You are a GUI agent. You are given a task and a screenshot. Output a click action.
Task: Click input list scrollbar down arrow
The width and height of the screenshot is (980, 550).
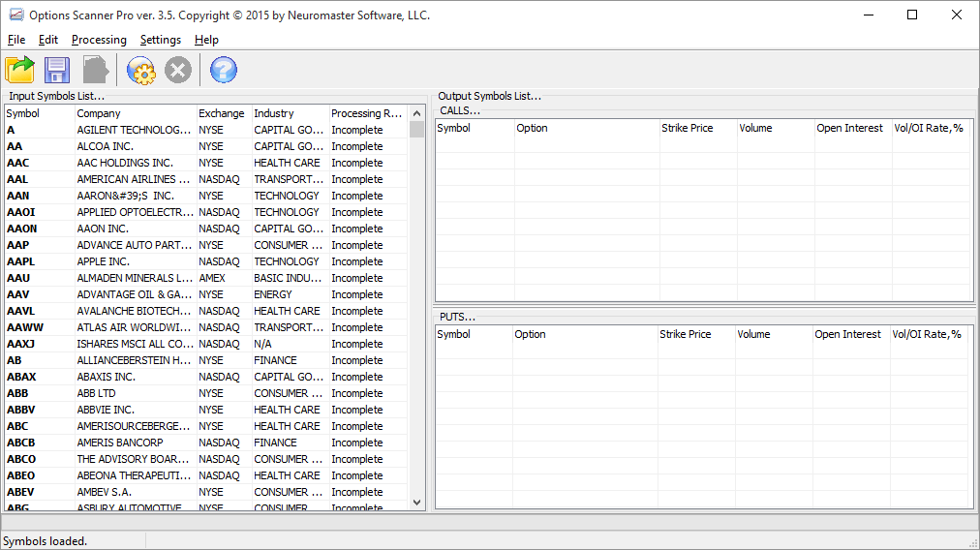416,502
